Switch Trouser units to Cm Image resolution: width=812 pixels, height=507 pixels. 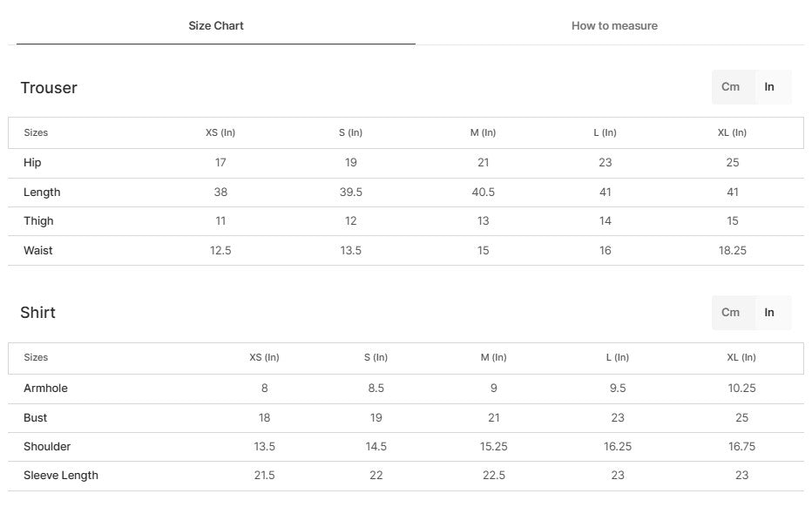click(730, 87)
